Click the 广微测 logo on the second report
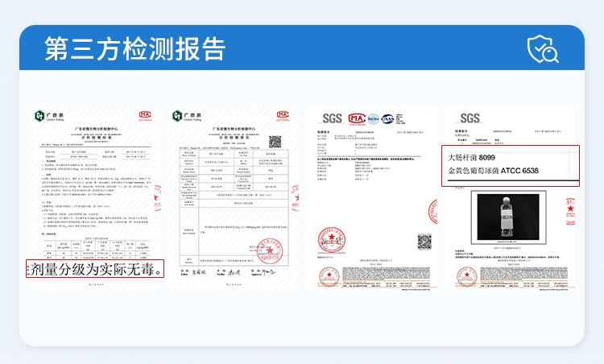This screenshot has height=364, width=604. pos(187,116)
